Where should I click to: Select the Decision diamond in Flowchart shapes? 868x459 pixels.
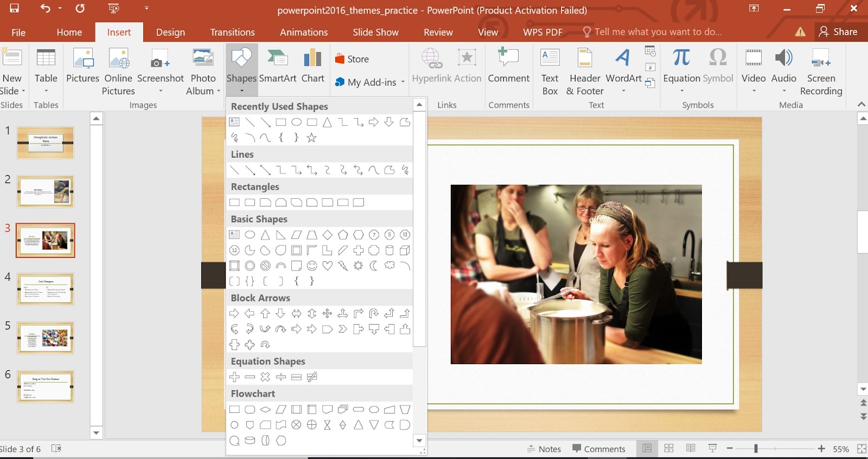point(265,409)
